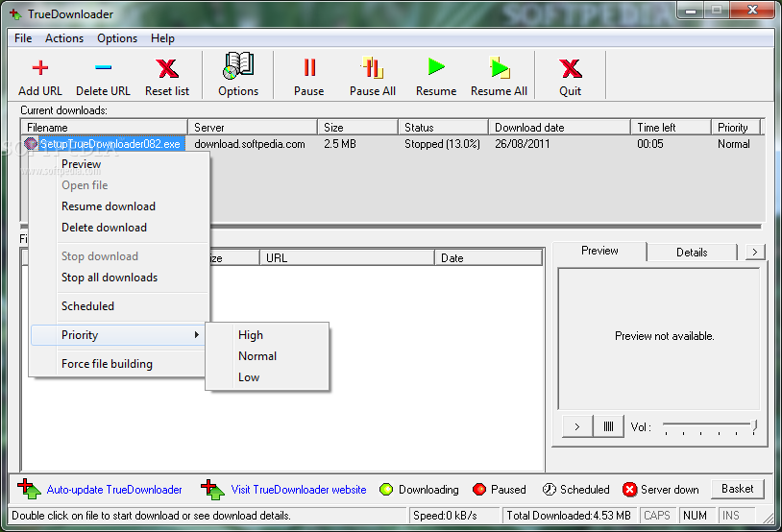Adjust the Vol slider handle
782x532 pixels.
click(754, 425)
